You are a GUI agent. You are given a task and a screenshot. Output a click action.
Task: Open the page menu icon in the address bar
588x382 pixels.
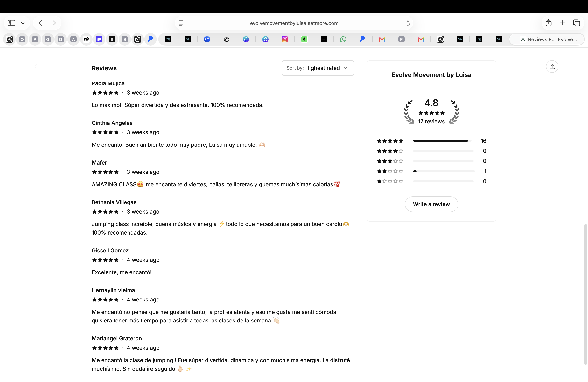[181, 23]
